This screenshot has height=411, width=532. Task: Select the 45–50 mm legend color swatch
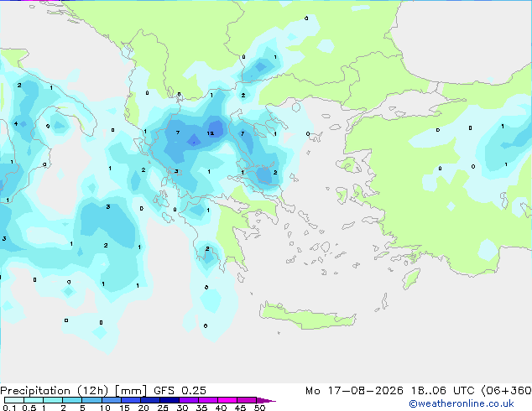coord(247,400)
